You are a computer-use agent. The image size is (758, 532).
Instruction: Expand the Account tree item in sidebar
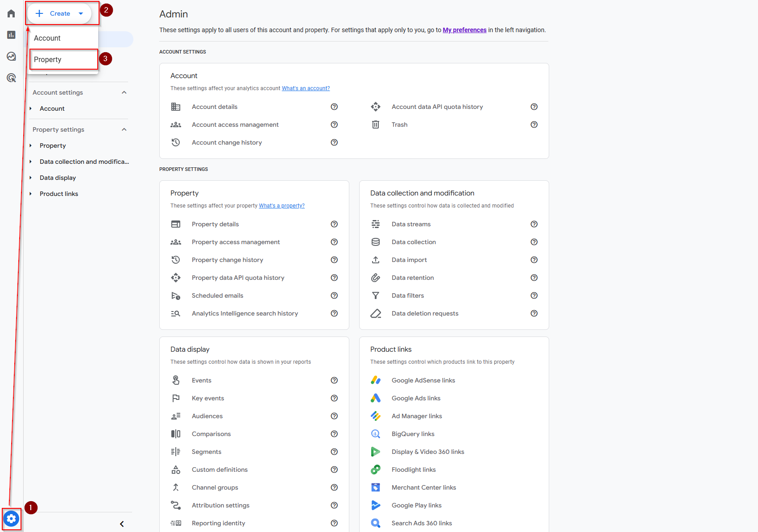[31, 108]
